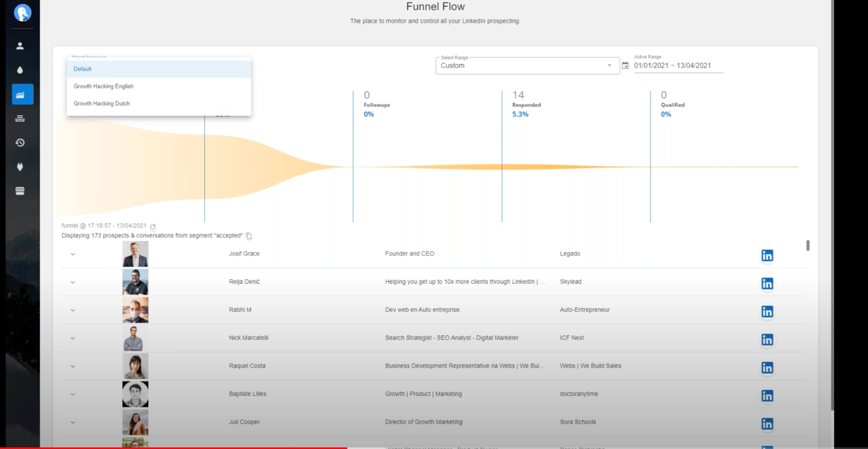Copy prospects list via clipboard icon
The height and width of the screenshot is (449, 868).
(249, 236)
